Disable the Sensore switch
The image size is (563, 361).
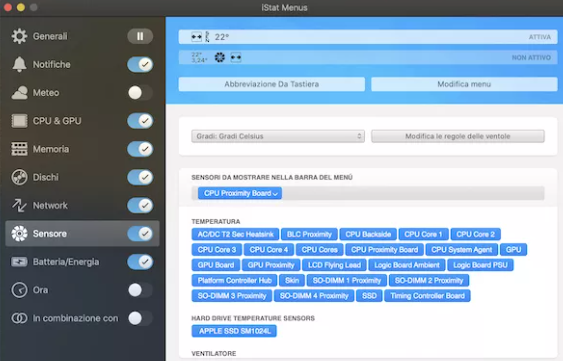click(x=140, y=233)
